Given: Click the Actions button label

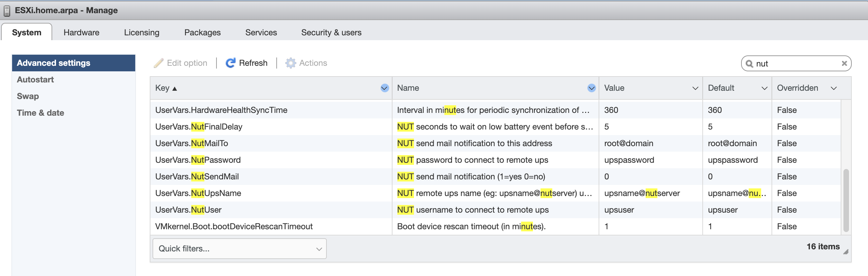Looking at the screenshot, I should [x=313, y=63].
